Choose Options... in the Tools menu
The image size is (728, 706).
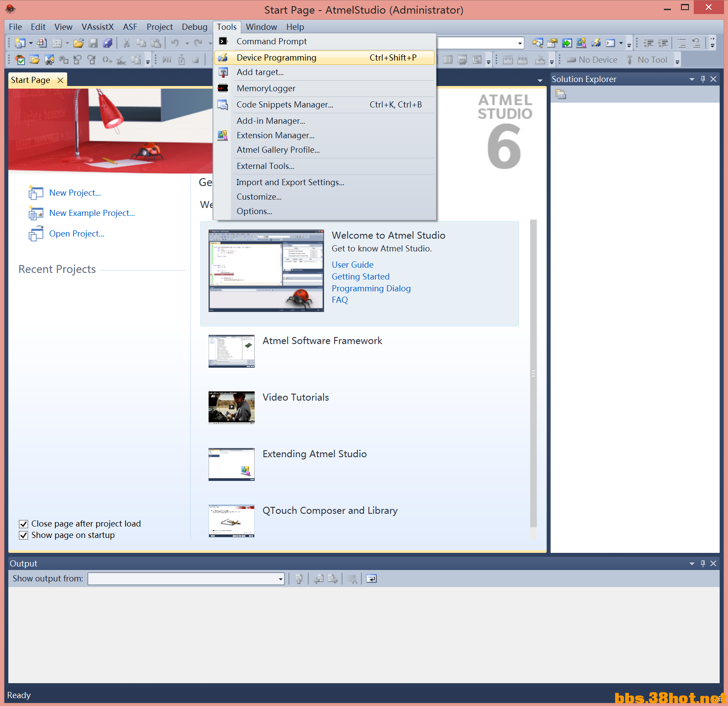tap(254, 211)
